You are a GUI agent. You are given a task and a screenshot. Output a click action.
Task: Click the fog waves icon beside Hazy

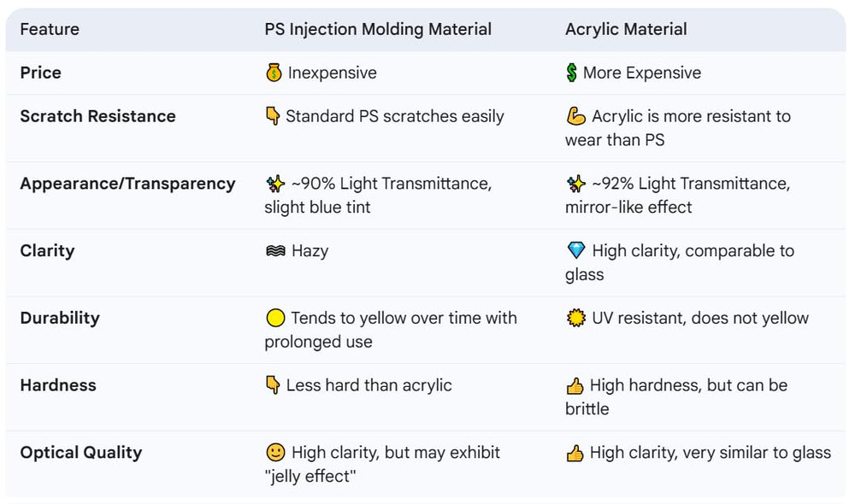(275, 250)
